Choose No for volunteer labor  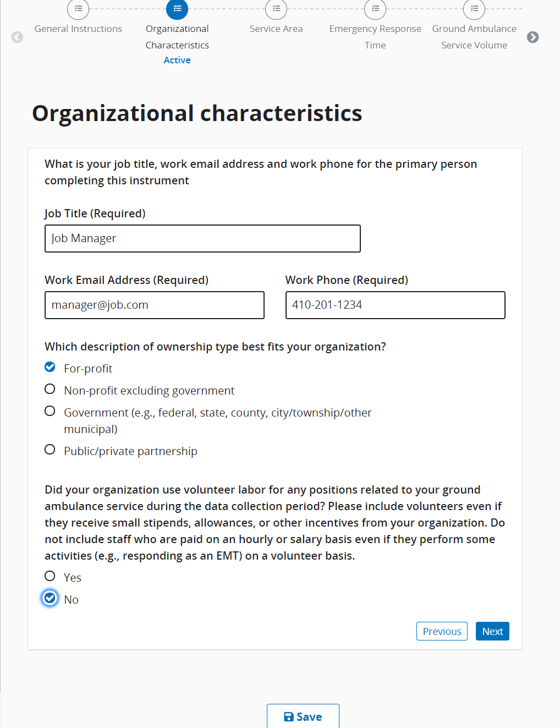pyautogui.click(x=50, y=598)
